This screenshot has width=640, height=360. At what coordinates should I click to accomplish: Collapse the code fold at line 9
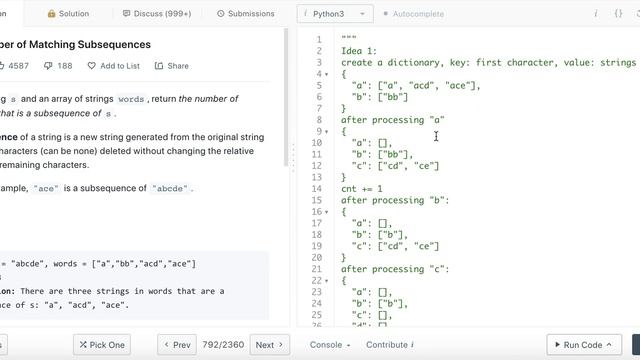pos(326,132)
